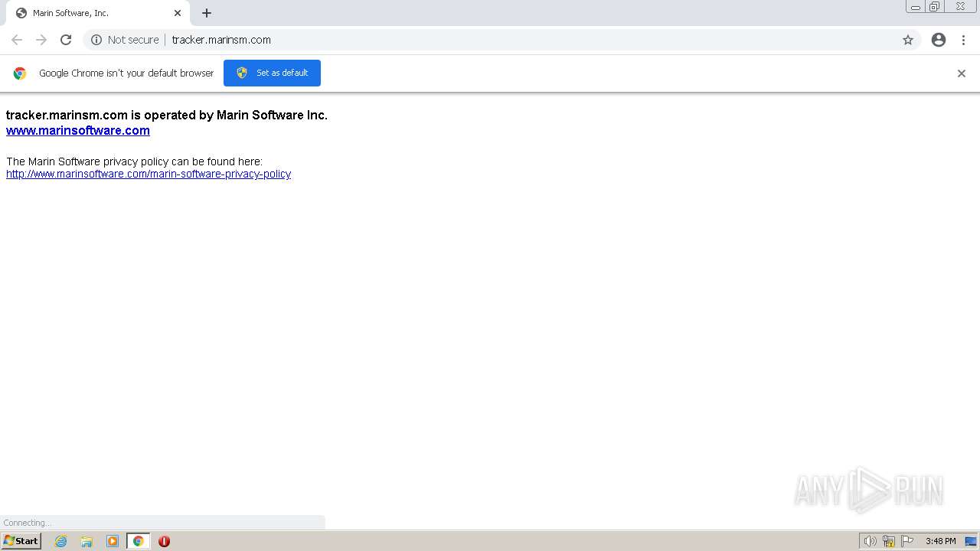This screenshot has width=980, height=551.
Task: Click the 3:48 PM system clock
Action: point(940,541)
